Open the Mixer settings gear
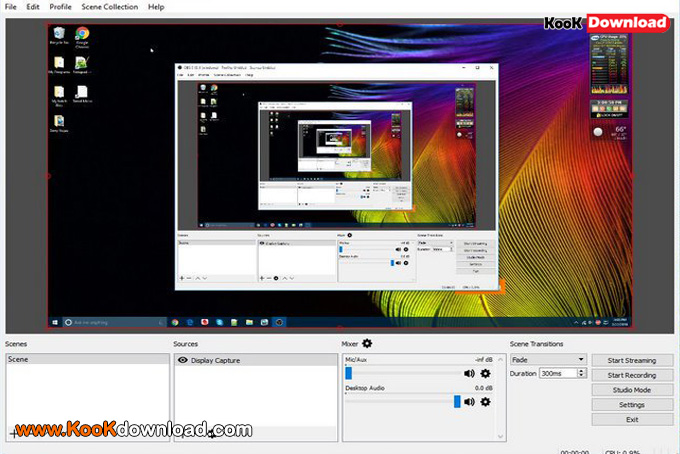 [367, 344]
